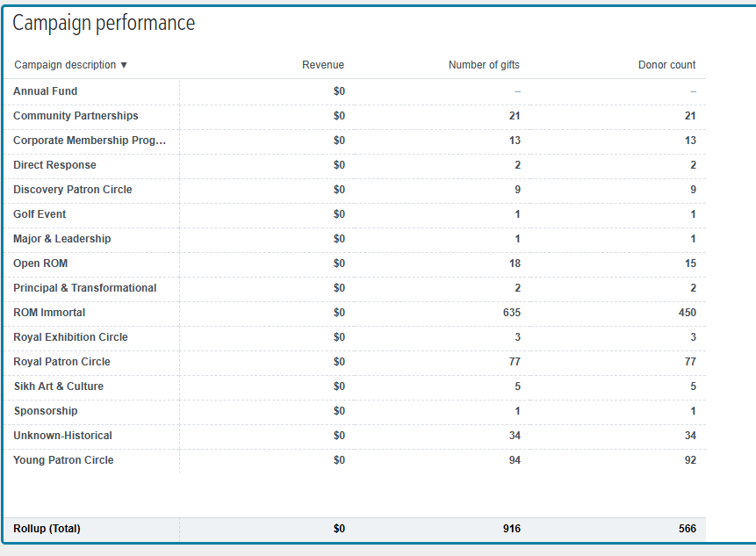Open the Community Partnerships campaign
Image resolution: width=756 pixels, height=556 pixels.
pos(76,116)
